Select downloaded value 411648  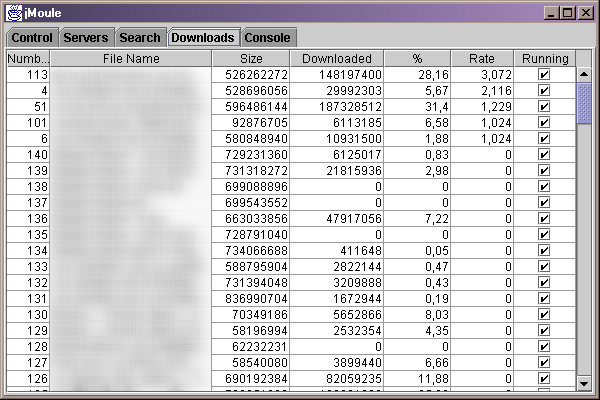(337, 251)
